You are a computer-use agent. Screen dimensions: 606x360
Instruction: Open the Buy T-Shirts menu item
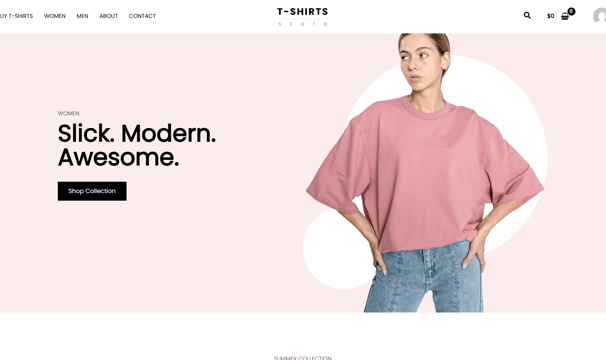[x=16, y=16]
